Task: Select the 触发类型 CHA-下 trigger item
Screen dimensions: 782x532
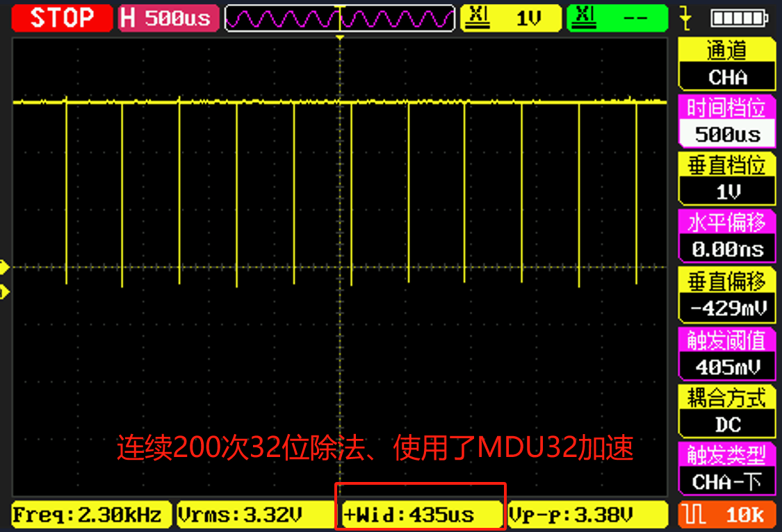Action: click(x=726, y=469)
